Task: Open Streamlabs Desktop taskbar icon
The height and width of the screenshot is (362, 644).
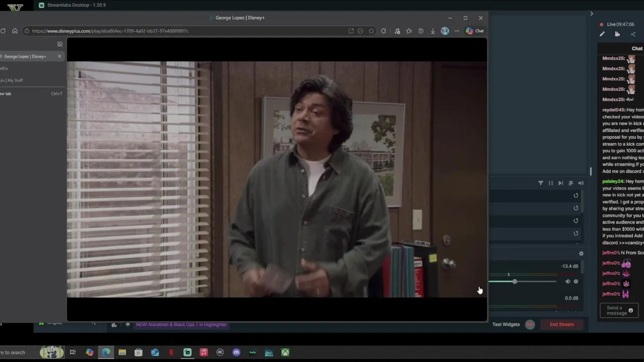Action: point(187,352)
